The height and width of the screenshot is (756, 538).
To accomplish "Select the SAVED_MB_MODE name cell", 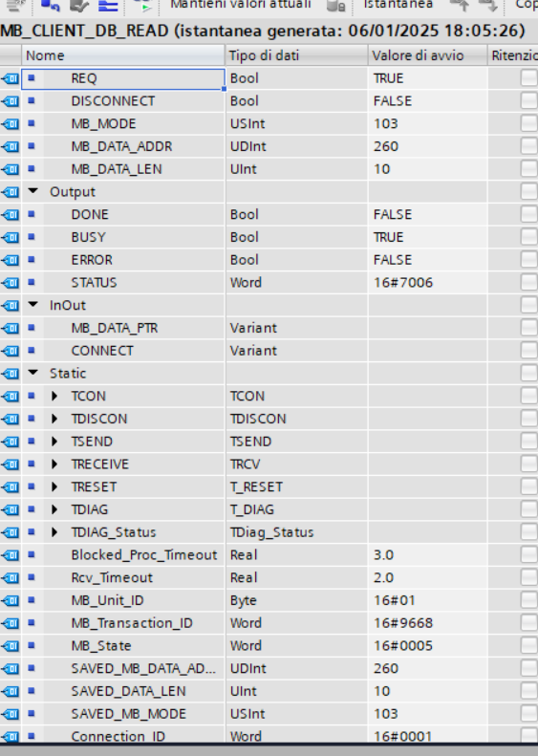I will (x=123, y=714).
